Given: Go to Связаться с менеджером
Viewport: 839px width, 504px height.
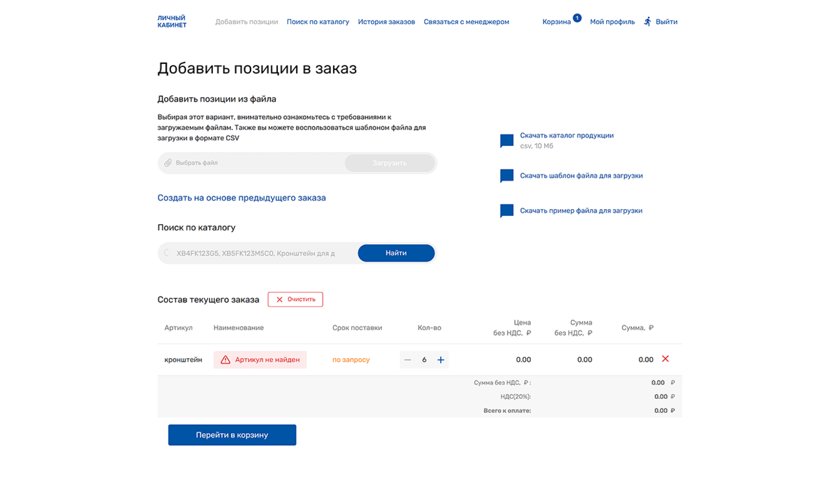Looking at the screenshot, I should (x=466, y=22).
